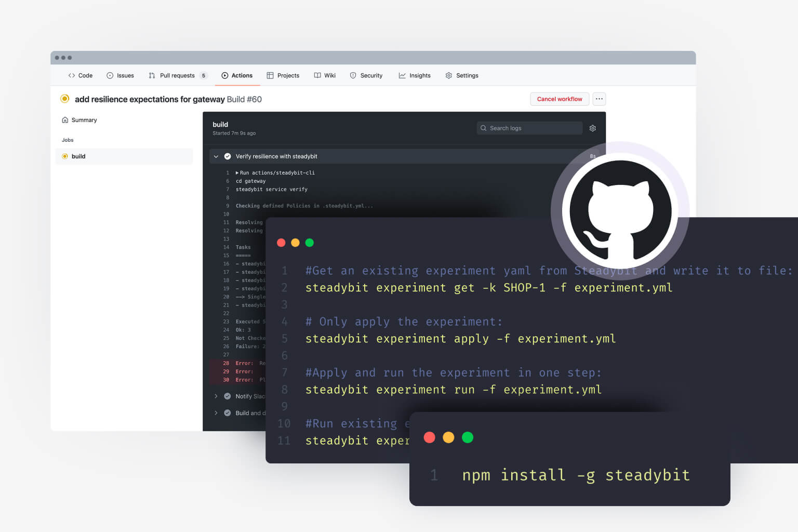Click the Summary home icon
798x532 pixels.
[x=65, y=120]
